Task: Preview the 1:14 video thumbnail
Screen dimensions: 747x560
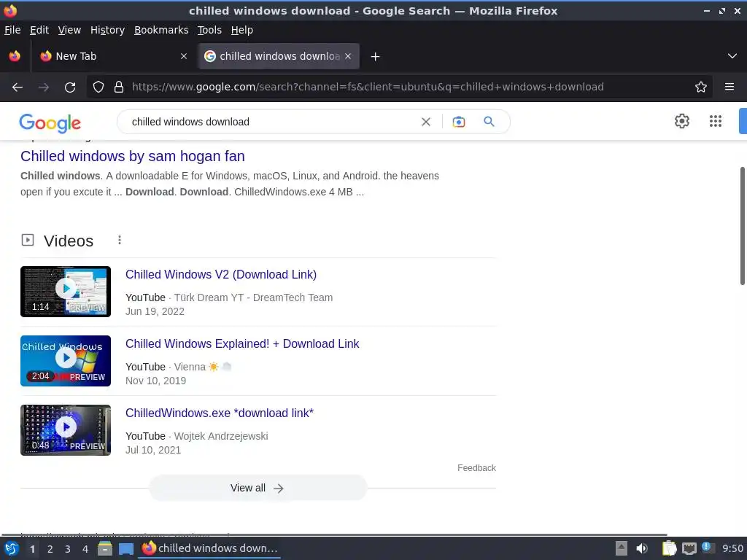Action: click(x=66, y=292)
